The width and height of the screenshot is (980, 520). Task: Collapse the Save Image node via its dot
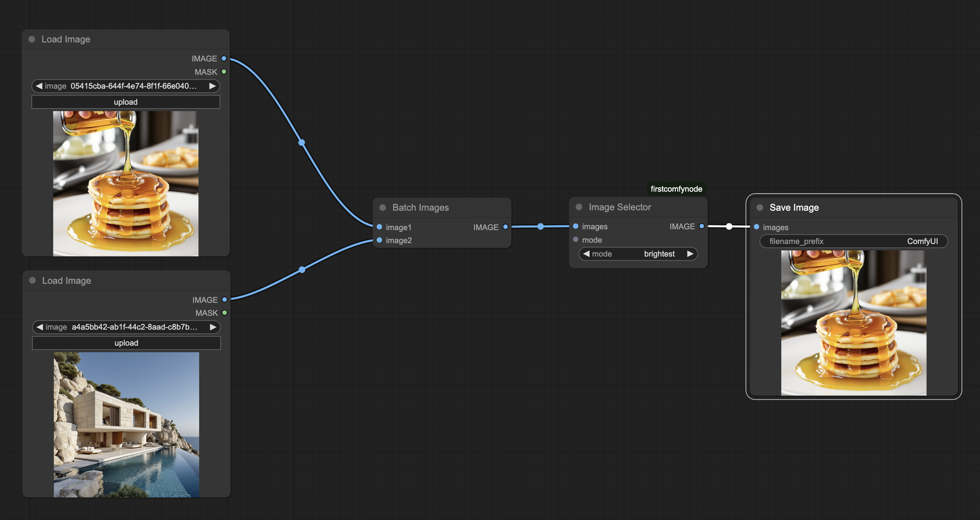[760, 208]
